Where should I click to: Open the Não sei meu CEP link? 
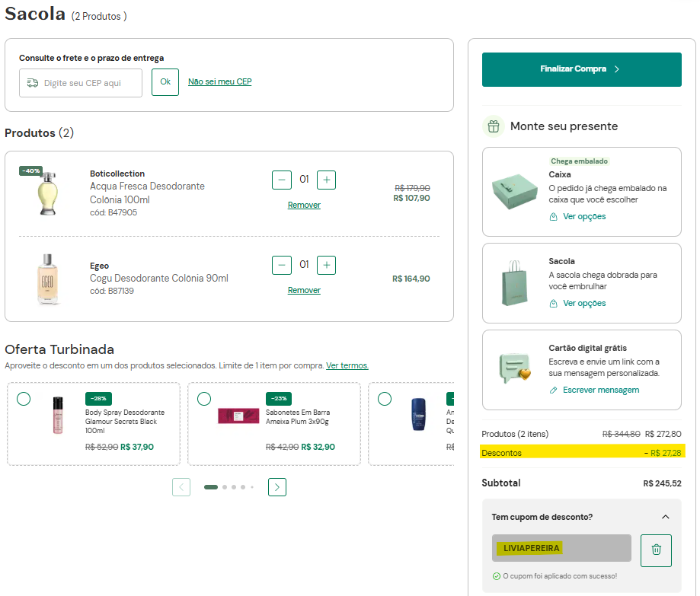pos(219,81)
